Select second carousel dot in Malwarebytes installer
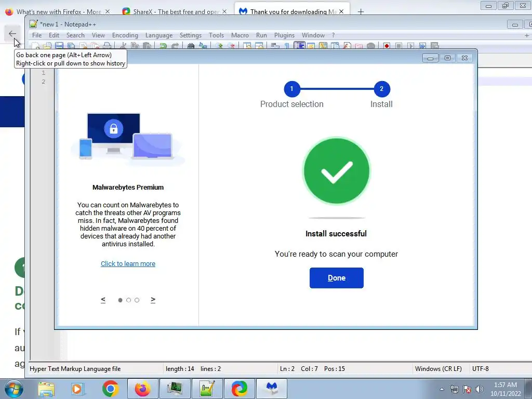Screen dimensions: 532x399 click(x=129, y=300)
